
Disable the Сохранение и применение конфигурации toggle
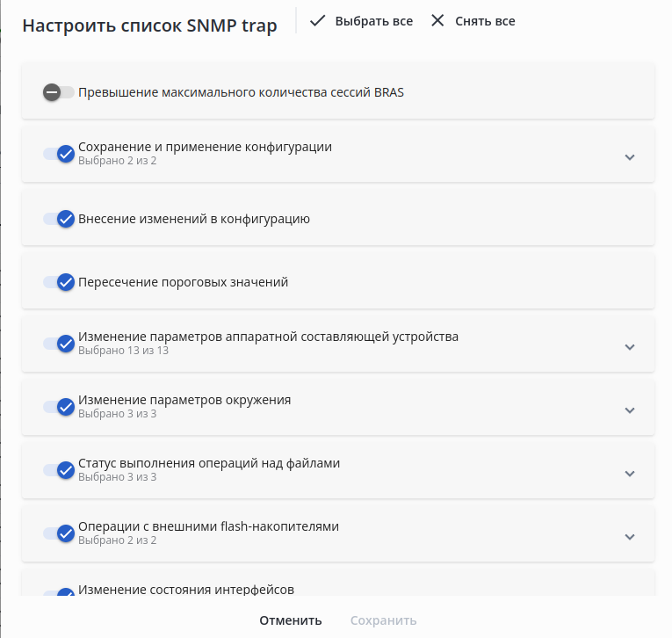click(59, 154)
